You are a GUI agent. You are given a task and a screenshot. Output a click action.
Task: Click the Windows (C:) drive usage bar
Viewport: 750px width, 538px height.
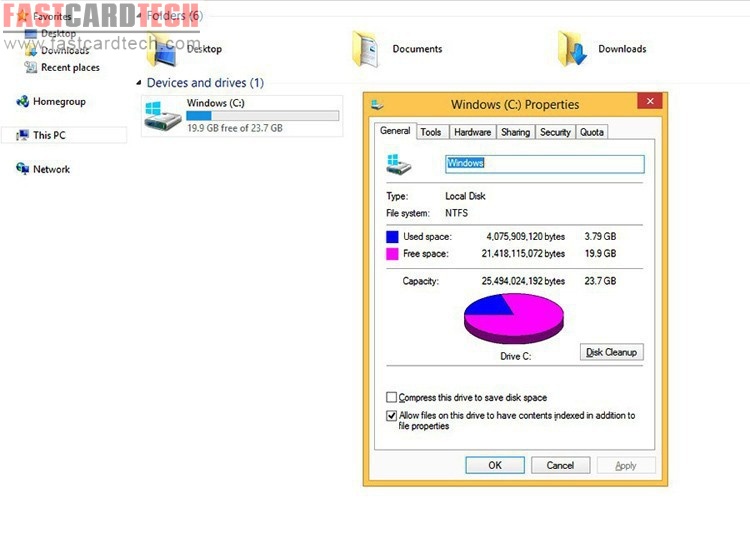click(x=263, y=116)
